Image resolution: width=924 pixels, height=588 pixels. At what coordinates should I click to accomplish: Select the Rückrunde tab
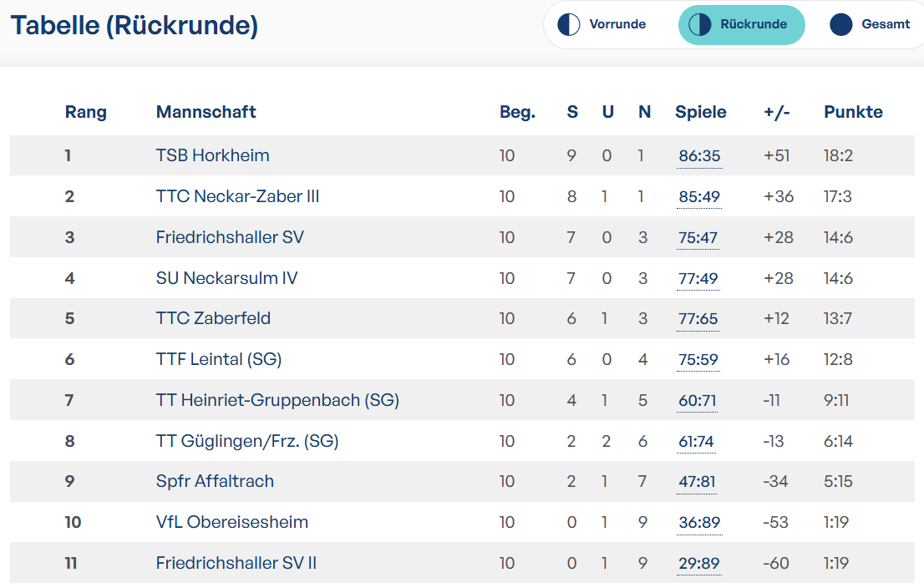tap(741, 25)
